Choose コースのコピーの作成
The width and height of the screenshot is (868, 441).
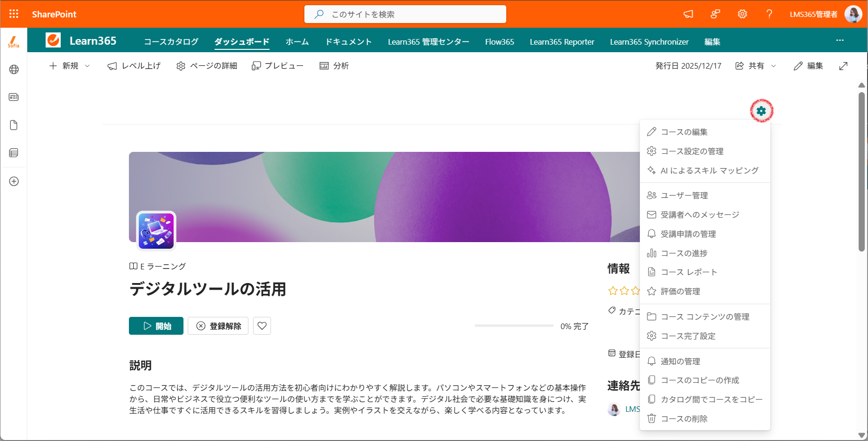coord(705,380)
